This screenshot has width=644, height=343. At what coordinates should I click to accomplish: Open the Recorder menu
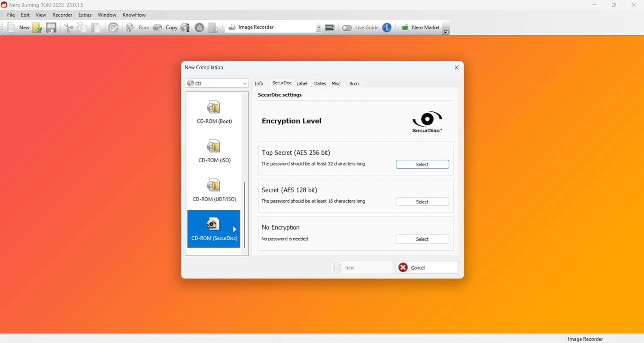62,15
